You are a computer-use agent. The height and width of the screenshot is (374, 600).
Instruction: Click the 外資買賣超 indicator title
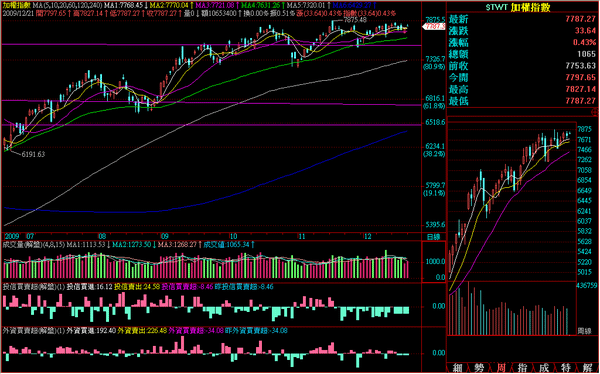25,330
